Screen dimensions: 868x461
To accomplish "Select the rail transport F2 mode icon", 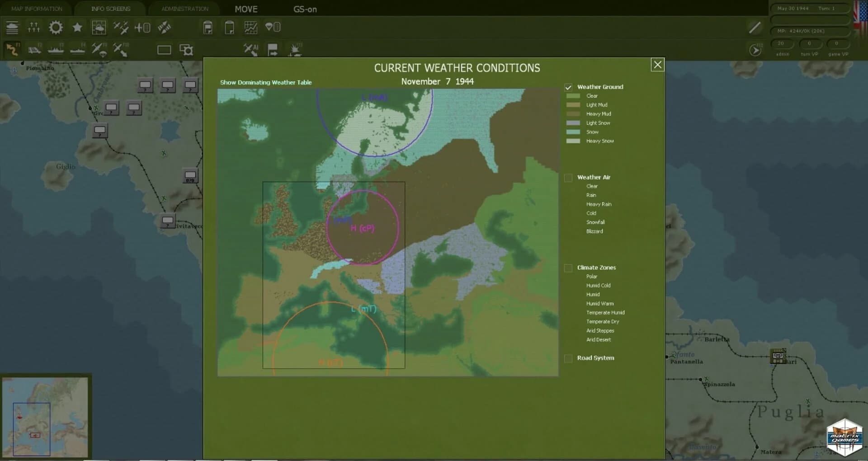I will [35, 49].
